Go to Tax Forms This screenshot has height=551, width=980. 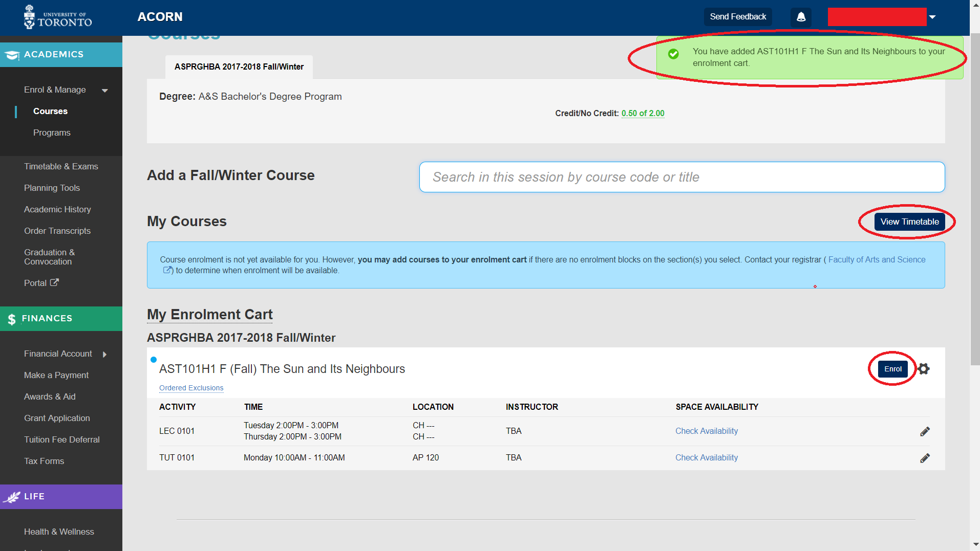[x=44, y=461]
